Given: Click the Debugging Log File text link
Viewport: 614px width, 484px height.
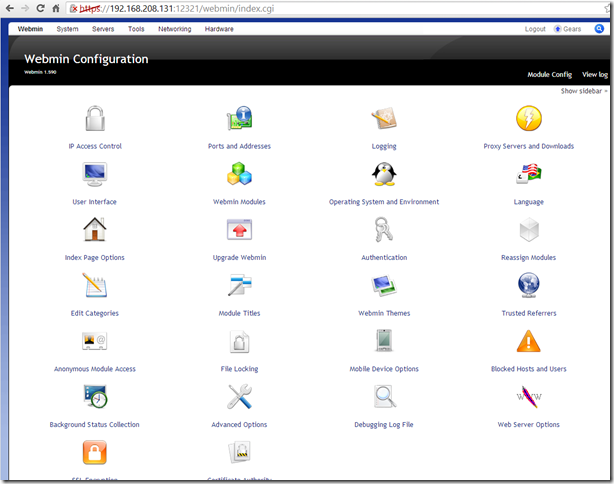Looking at the screenshot, I should coord(384,424).
